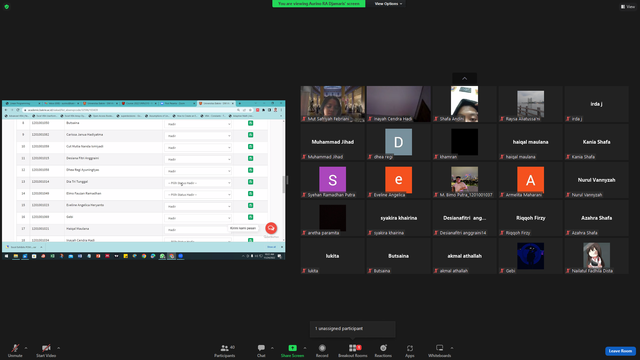The height and width of the screenshot is (360, 640).
Task: Open File Explorer from the shared taskbar
Action: pyautogui.click(x=16, y=256)
